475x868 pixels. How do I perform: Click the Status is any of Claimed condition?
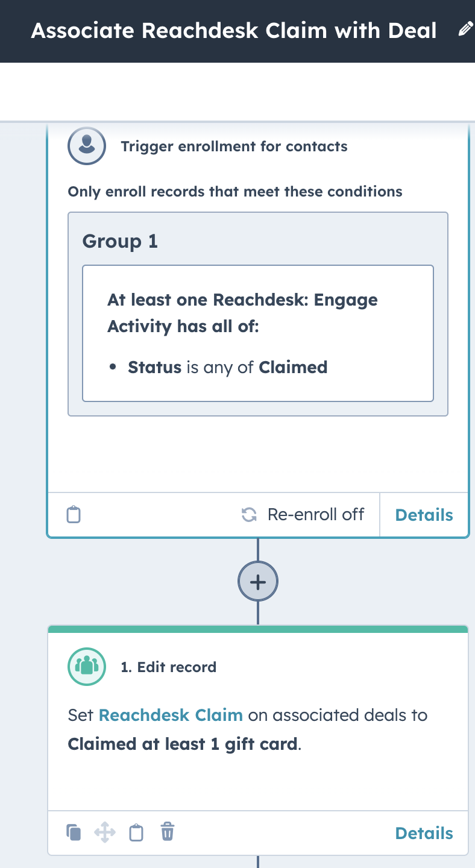pyautogui.click(x=227, y=367)
